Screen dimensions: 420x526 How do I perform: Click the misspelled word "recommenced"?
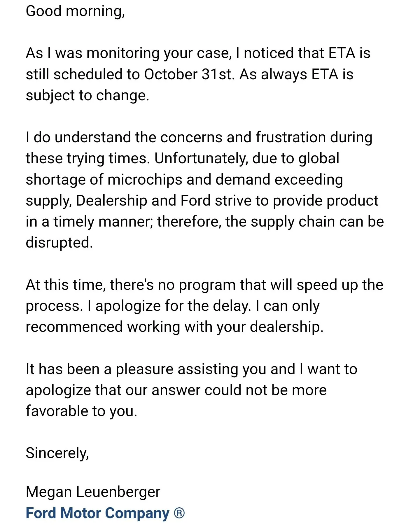click(74, 327)
